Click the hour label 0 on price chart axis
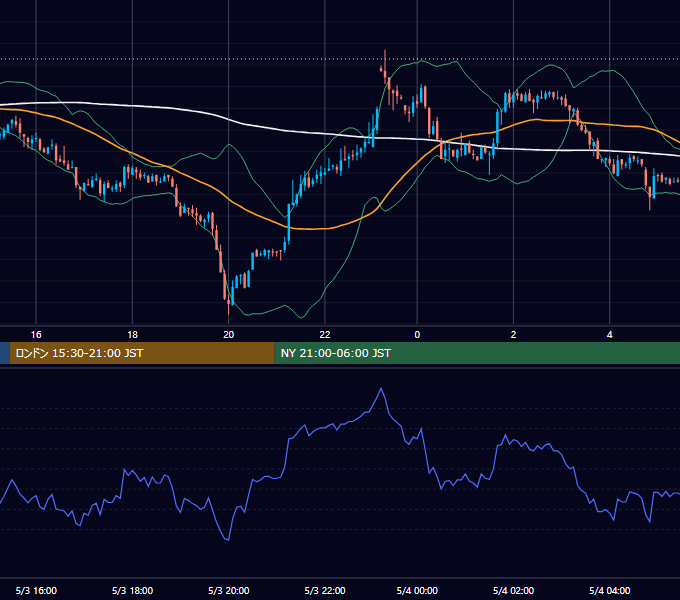This screenshot has height=600, width=680. 417,334
